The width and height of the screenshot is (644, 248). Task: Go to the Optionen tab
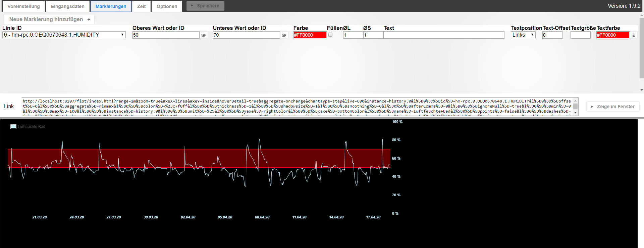tap(167, 6)
